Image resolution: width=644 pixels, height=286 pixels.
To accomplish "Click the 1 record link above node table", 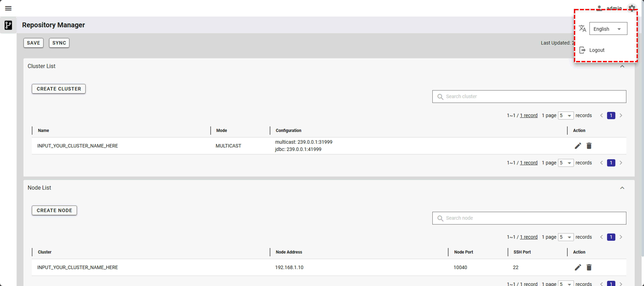I will [529, 237].
